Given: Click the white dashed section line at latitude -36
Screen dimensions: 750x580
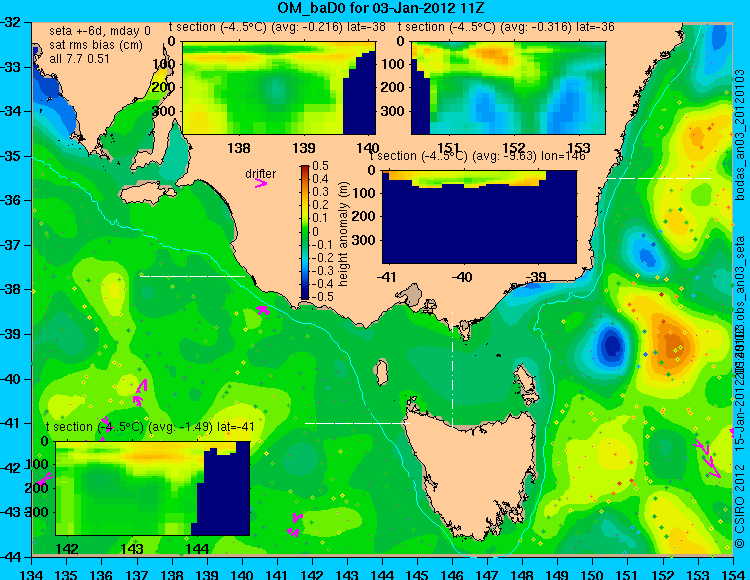Looking at the screenshot, I should pyautogui.click(x=659, y=178).
